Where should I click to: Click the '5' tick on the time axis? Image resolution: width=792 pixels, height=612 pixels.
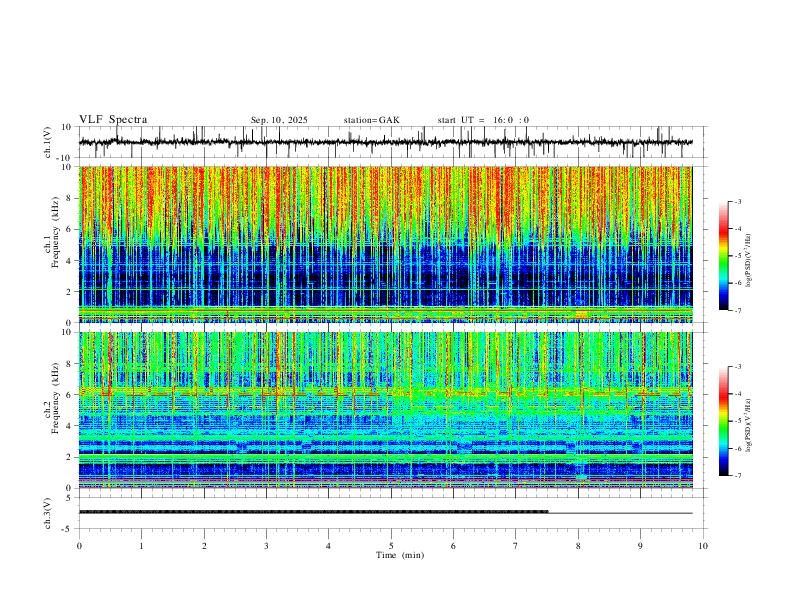pyautogui.click(x=391, y=546)
